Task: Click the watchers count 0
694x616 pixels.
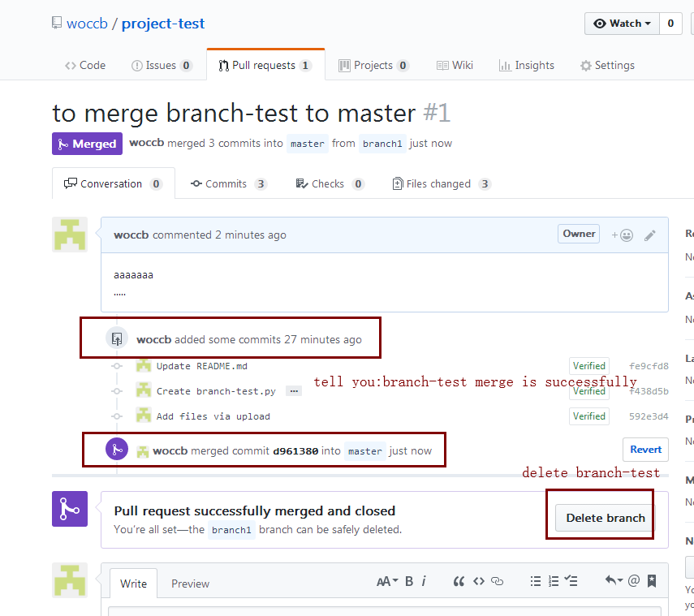Action: [670, 24]
